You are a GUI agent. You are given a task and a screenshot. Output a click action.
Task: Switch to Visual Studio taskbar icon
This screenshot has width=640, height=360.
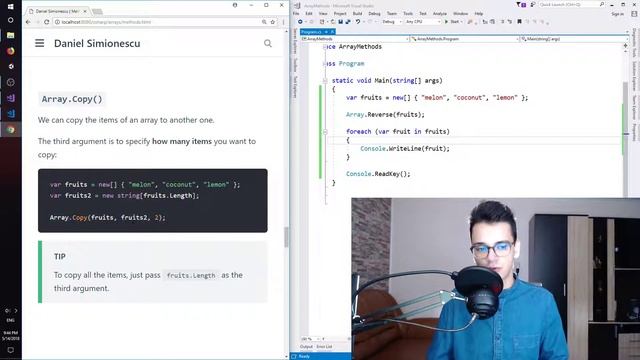pos(11,98)
